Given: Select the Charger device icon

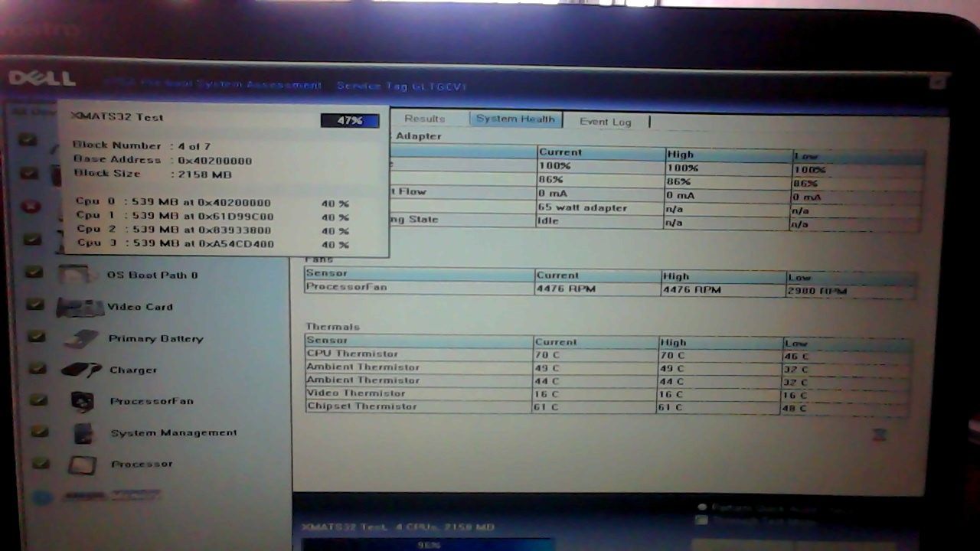Looking at the screenshot, I should coord(80,369).
